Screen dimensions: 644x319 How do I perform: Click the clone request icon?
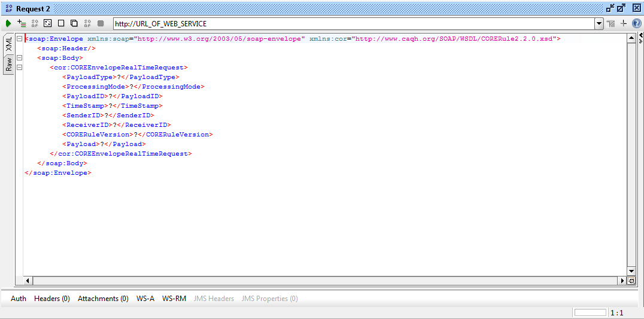[x=74, y=24]
